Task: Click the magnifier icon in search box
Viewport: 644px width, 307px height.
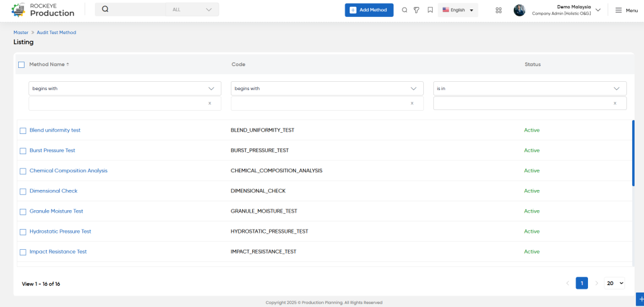Action: pos(105,9)
